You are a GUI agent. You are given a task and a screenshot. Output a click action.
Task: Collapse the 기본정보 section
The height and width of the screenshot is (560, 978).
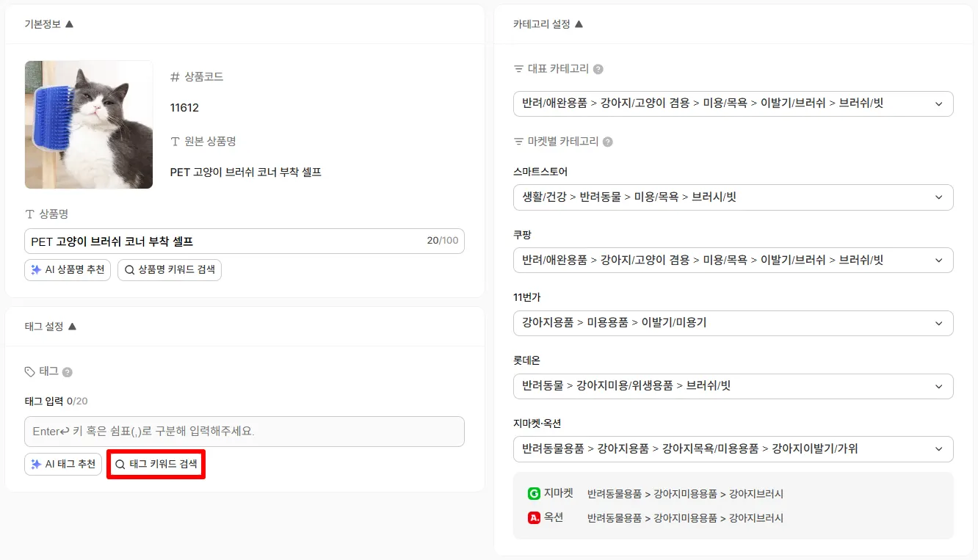[x=69, y=24]
